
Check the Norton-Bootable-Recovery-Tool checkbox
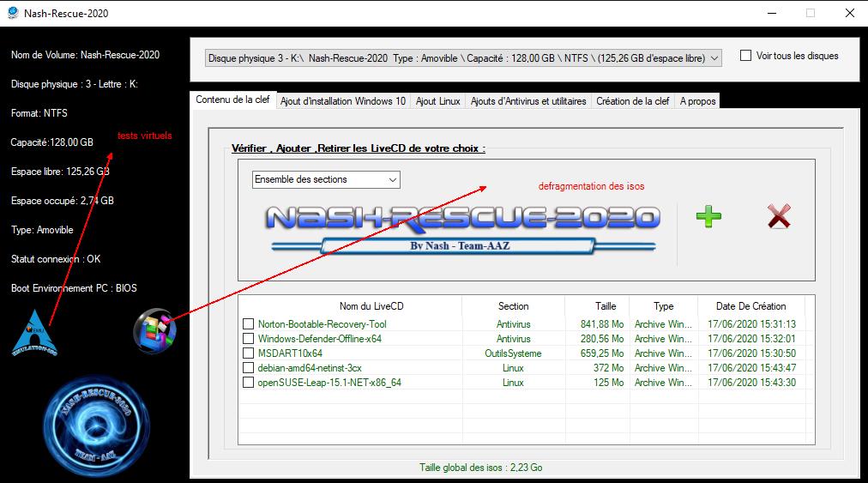(x=249, y=324)
